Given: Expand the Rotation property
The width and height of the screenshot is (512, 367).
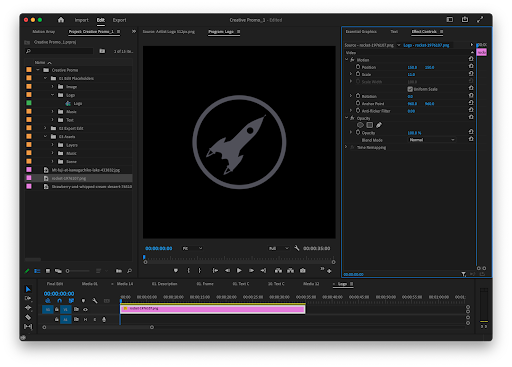Looking at the screenshot, I should point(351,96).
